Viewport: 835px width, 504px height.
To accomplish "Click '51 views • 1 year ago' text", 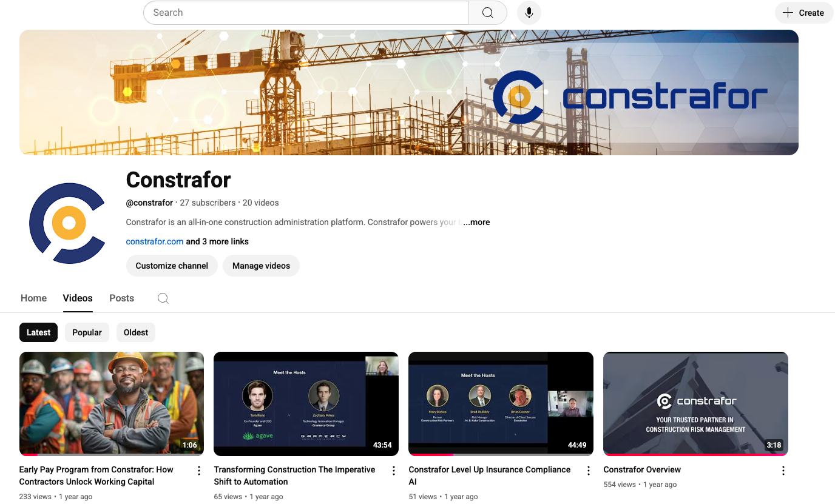I will coord(444,497).
